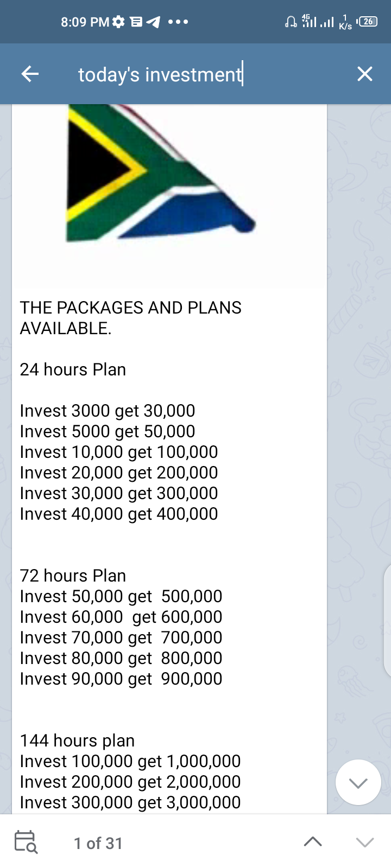Tap the round scroll-to-bottom button
This screenshot has width=391, height=868.
click(x=358, y=782)
